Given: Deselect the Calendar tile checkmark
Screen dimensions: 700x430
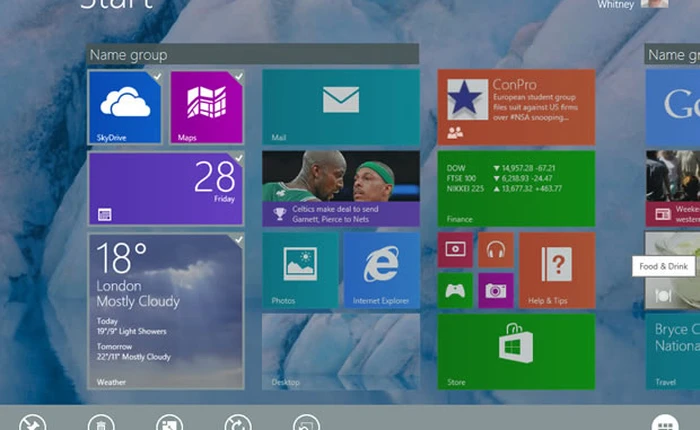Looking at the screenshot, I should (239, 158).
